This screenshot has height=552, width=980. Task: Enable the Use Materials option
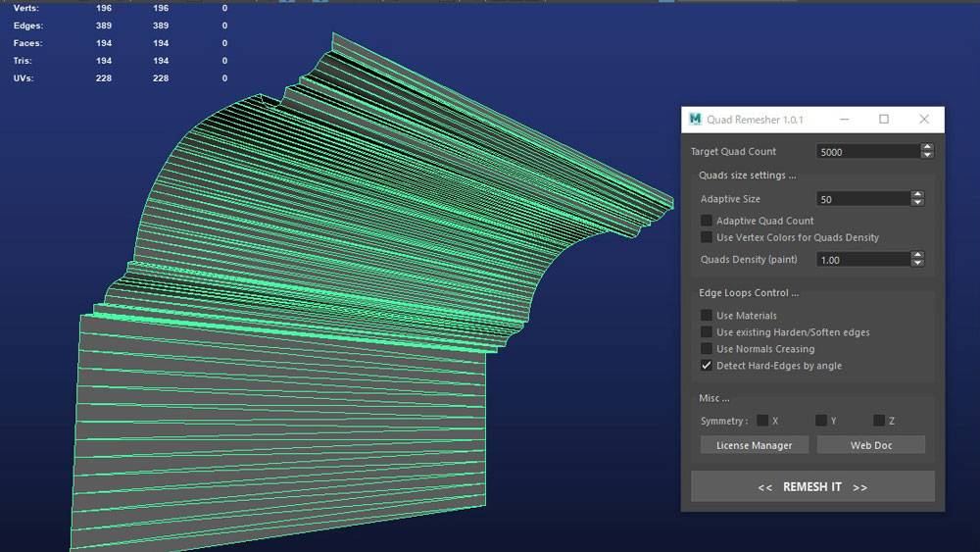pos(707,316)
